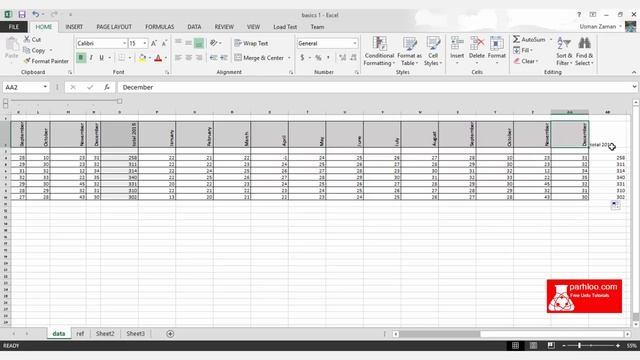Open Find & Select

(584, 51)
